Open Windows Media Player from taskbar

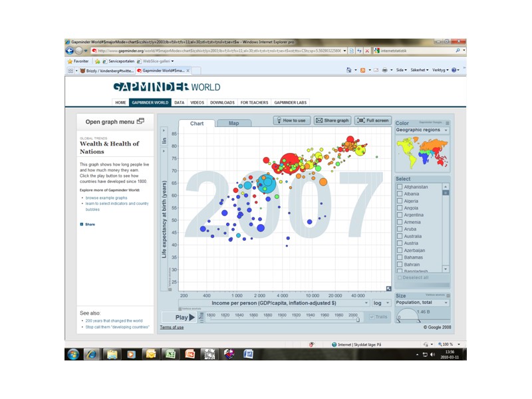pos(131,354)
